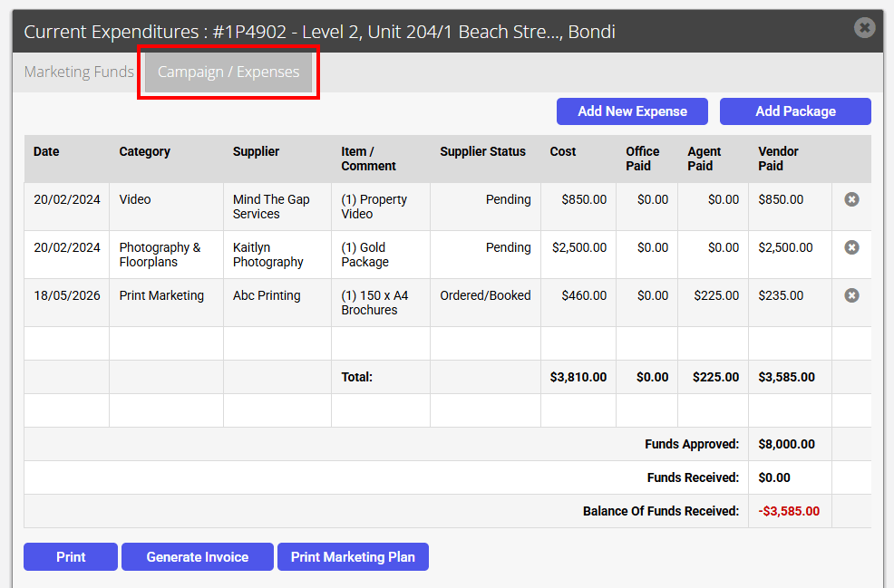Switch to the Marketing Funds tab
Image resolution: width=894 pixels, height=588 pixels.
tap(79, 72)
